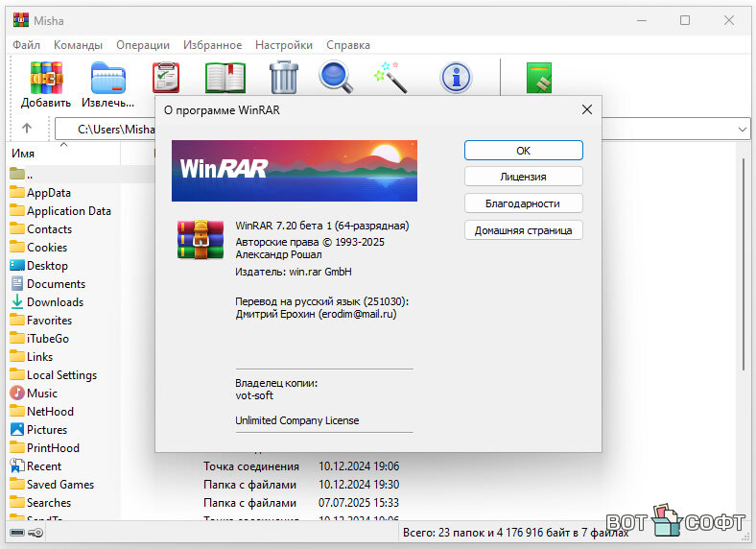
Task: Click the Благодарности button
Action: (523, 203)
